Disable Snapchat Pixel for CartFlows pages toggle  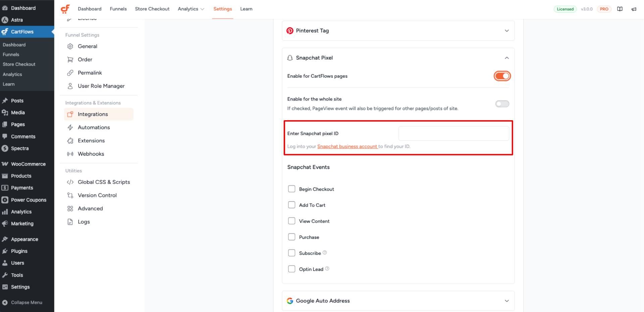(x=502, y=76)
